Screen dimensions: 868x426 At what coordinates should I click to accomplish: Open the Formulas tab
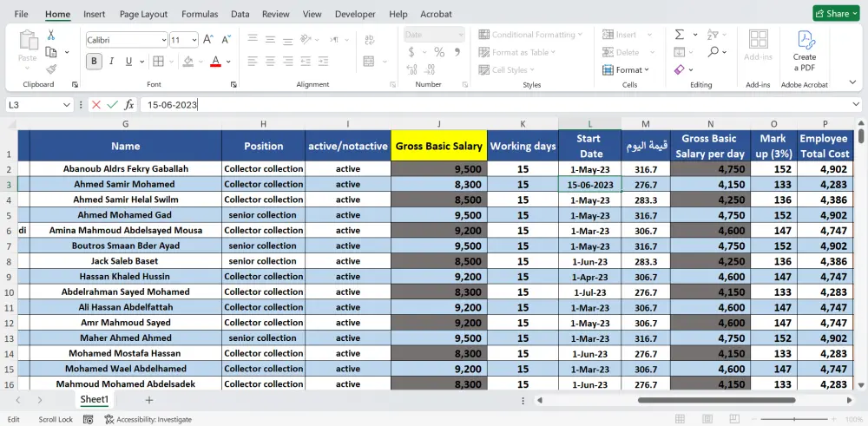pyautogui.click(x=200, y=15)
